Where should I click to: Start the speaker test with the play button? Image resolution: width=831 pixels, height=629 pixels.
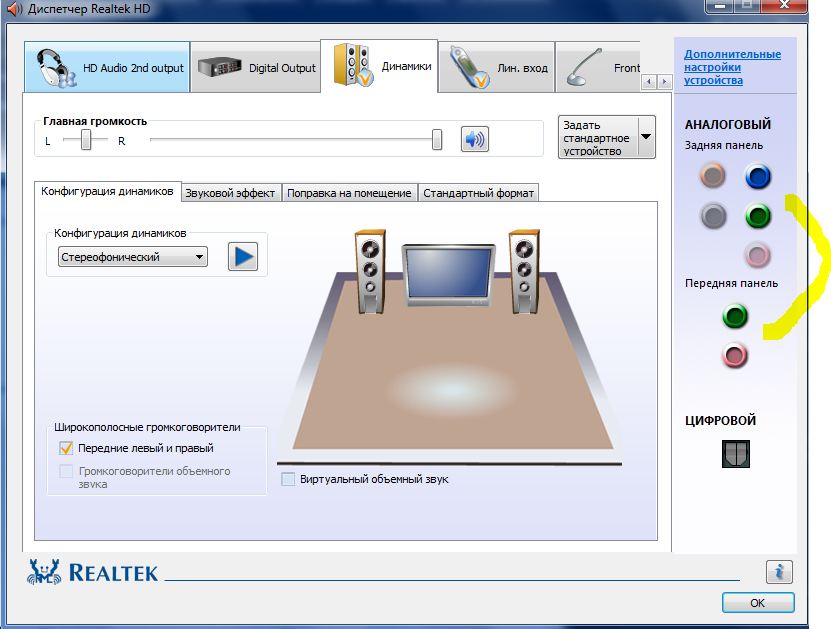244,255
